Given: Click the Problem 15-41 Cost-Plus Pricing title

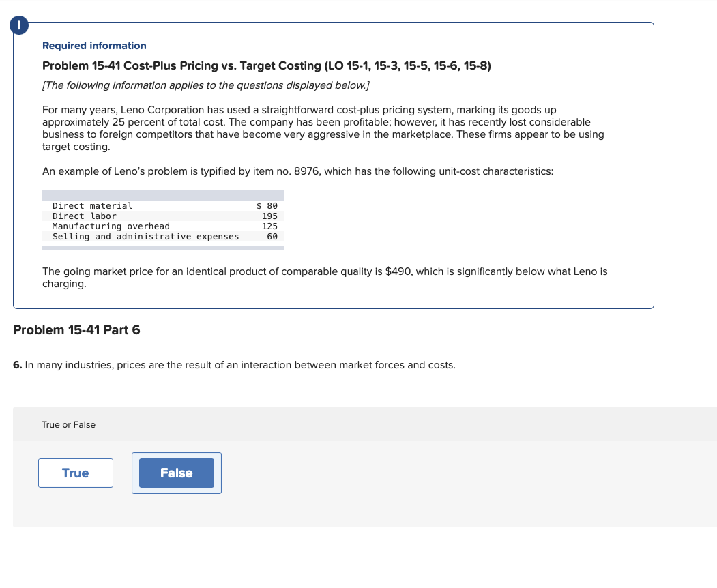Looking at the screenshot, I should point(267,66).
